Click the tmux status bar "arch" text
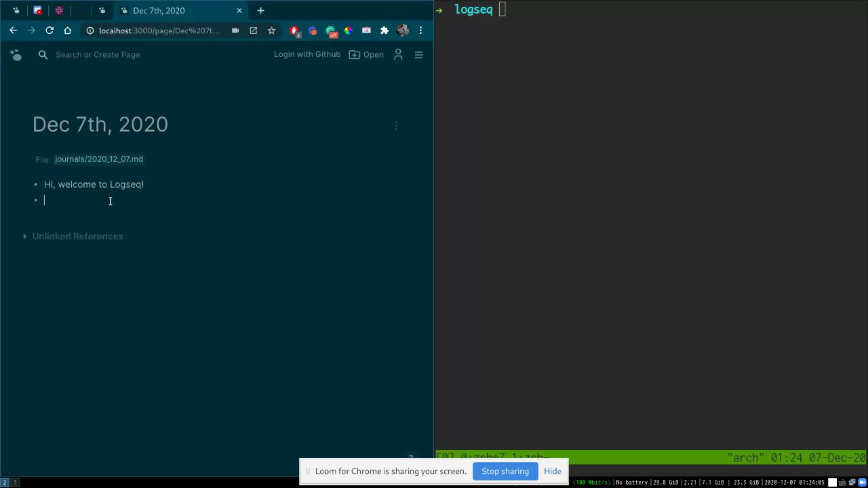This screenshot has height=488, width=868. coord(745,457)
